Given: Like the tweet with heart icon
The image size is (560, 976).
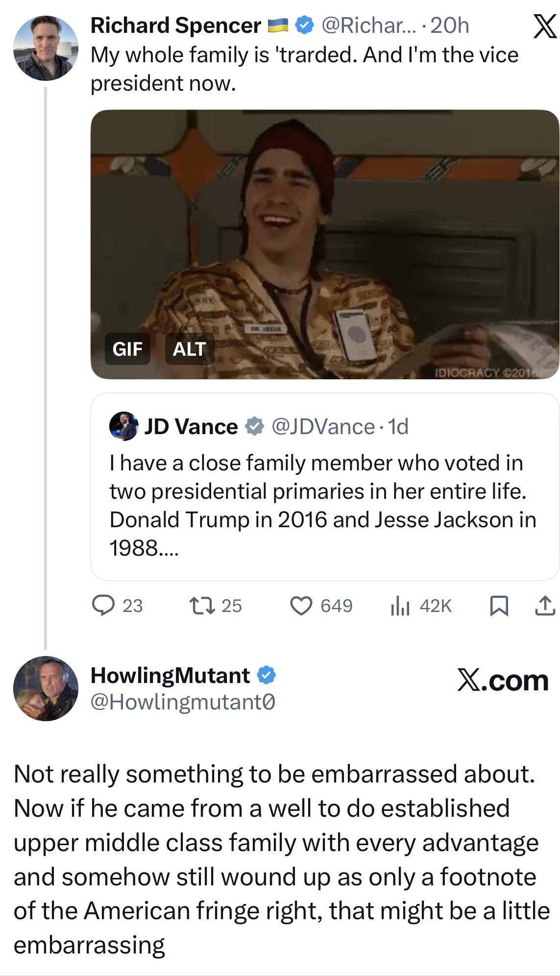Looking at the screenshot, I should 301,606.
